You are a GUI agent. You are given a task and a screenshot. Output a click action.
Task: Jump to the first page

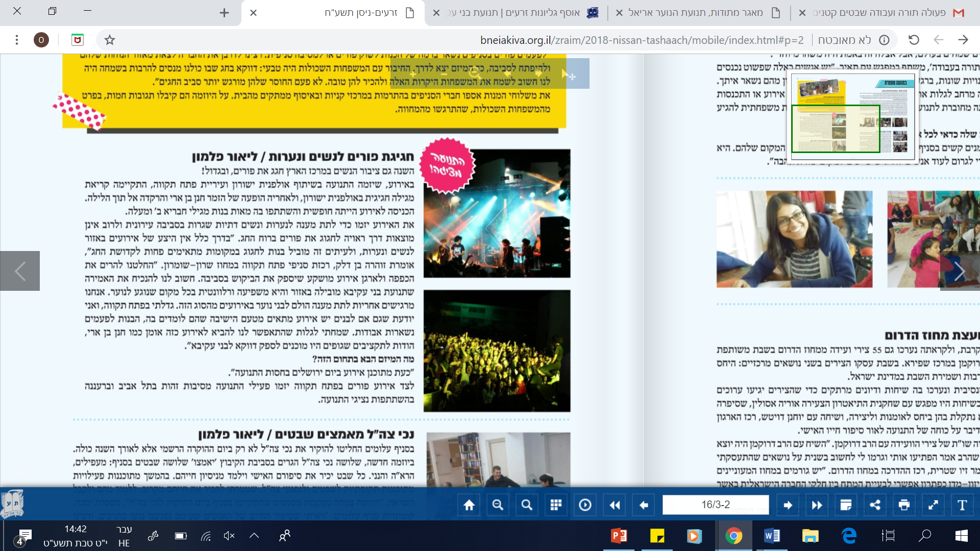click(615, 505)
